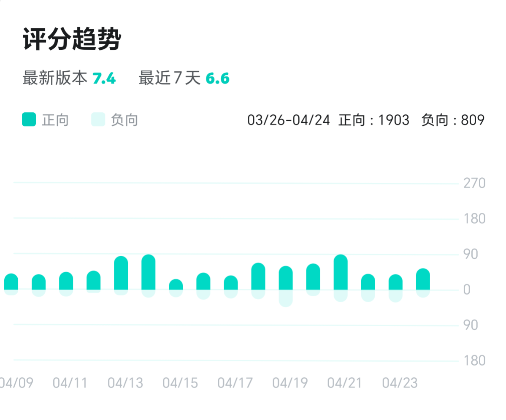This screenshot has height=420, width=506.
Task: Click the 评分趋势 title
Action: click(x=72, y=39)
